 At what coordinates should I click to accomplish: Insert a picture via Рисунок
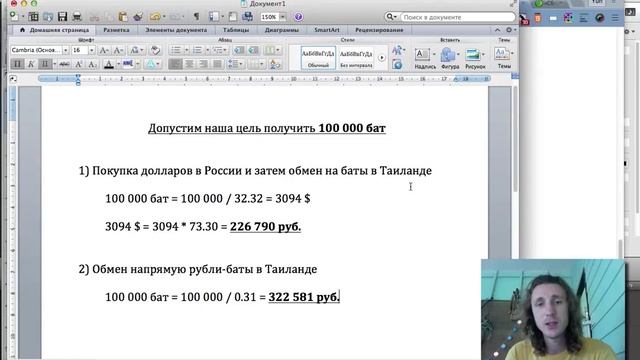coord(475,58)
